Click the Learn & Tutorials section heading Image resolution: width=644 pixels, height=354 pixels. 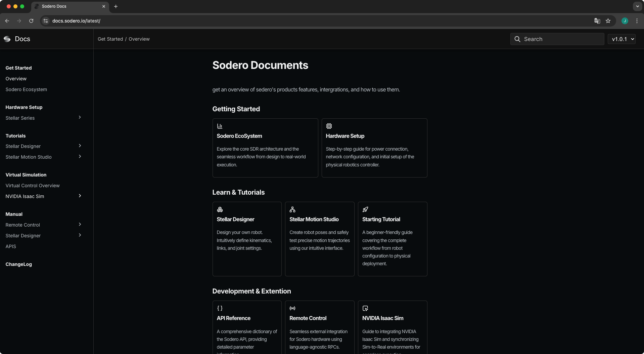(x=238, y=192)
